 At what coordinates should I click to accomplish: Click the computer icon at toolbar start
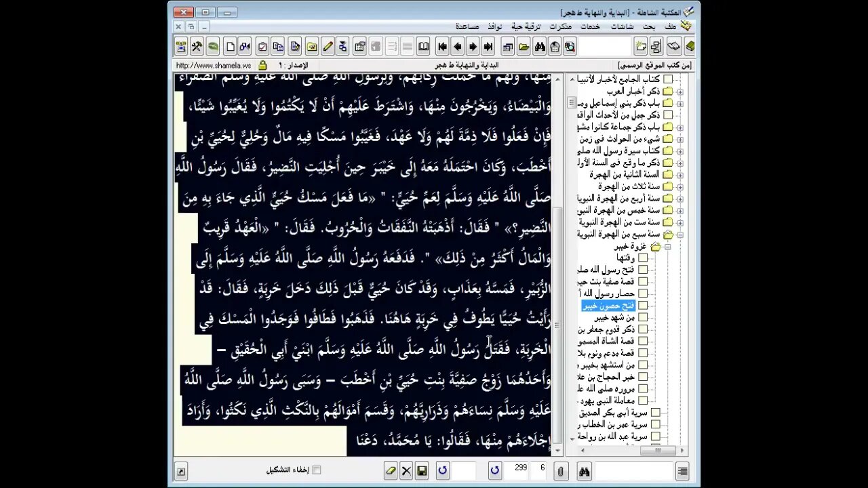(181, 47)
